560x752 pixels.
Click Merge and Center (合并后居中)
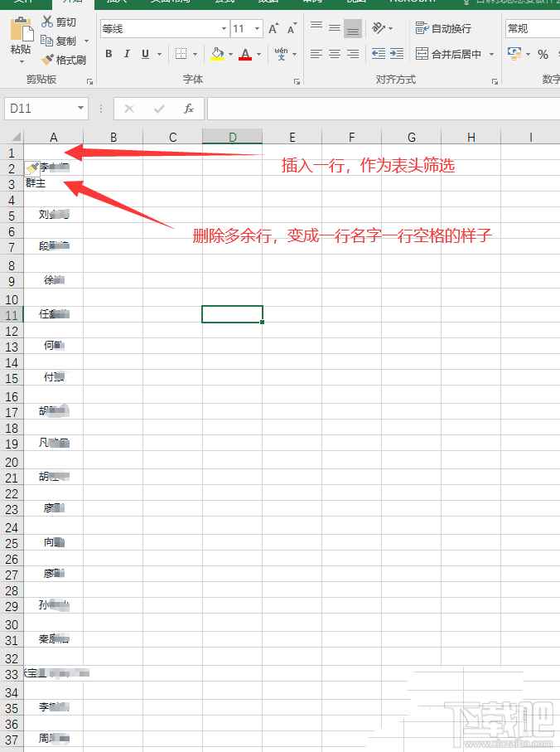(x=448, y=54)
